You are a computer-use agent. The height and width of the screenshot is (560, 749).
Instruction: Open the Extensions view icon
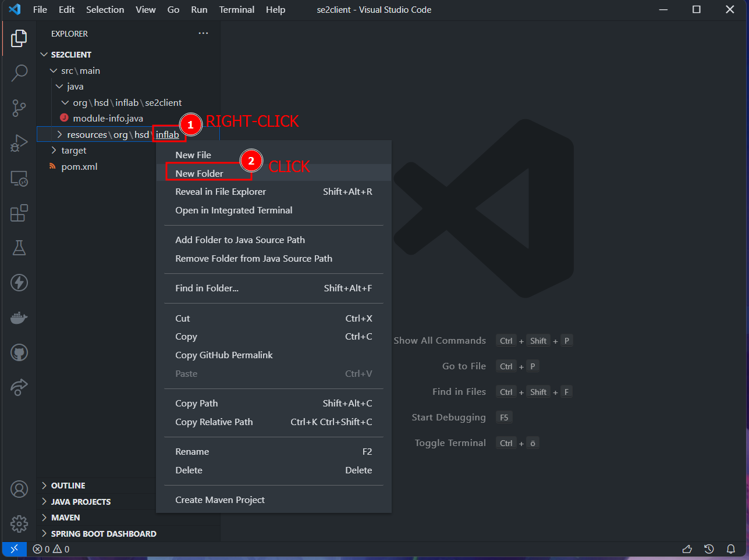[x=19, y=213]
